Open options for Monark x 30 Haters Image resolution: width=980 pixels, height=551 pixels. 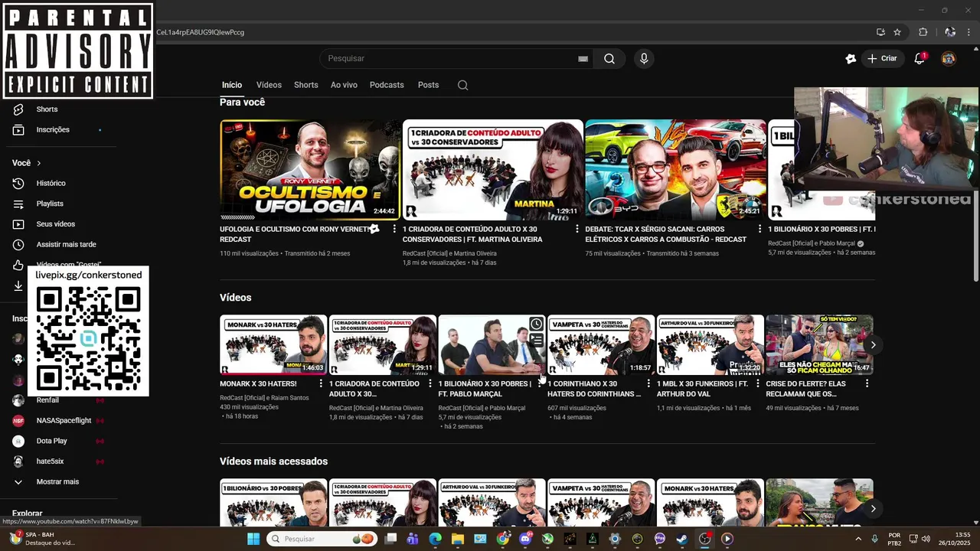pyautogui.click(x=320, y=383)
